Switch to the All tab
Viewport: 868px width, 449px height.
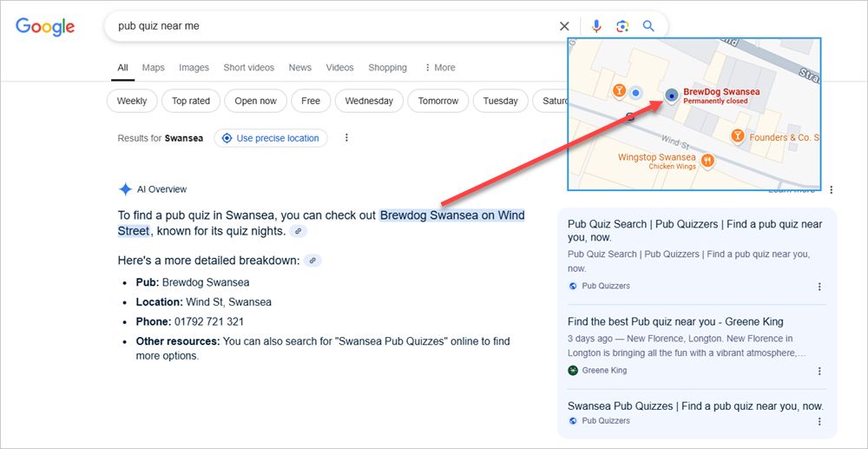122,68
